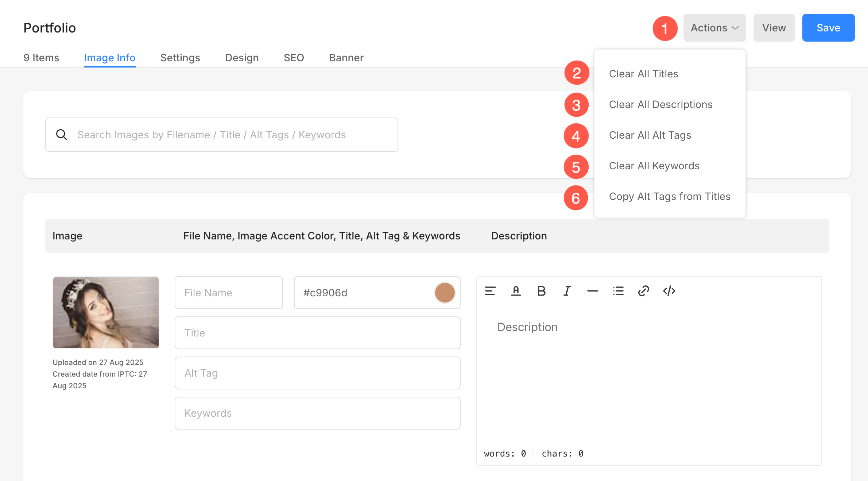Select Clear All Titles from menu

coord(643,74)
